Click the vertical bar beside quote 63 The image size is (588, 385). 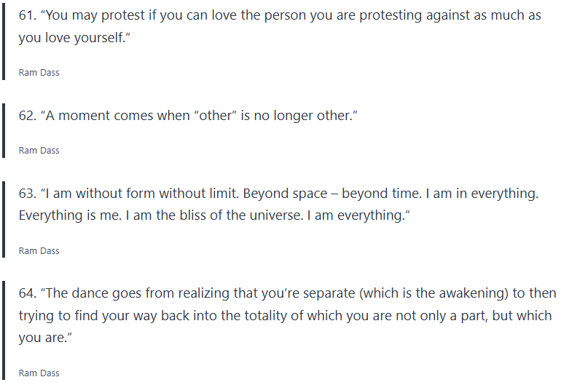coord(4,218)
